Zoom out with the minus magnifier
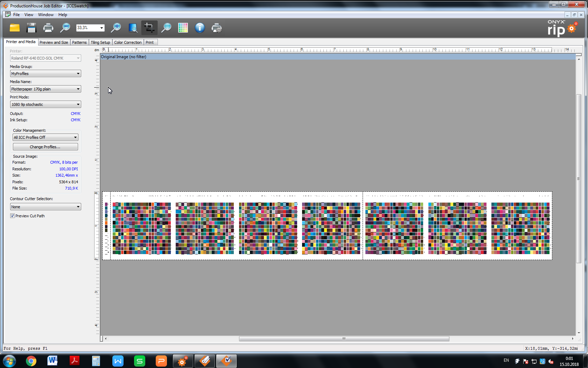The image size is (588, 368). [65, 28]
